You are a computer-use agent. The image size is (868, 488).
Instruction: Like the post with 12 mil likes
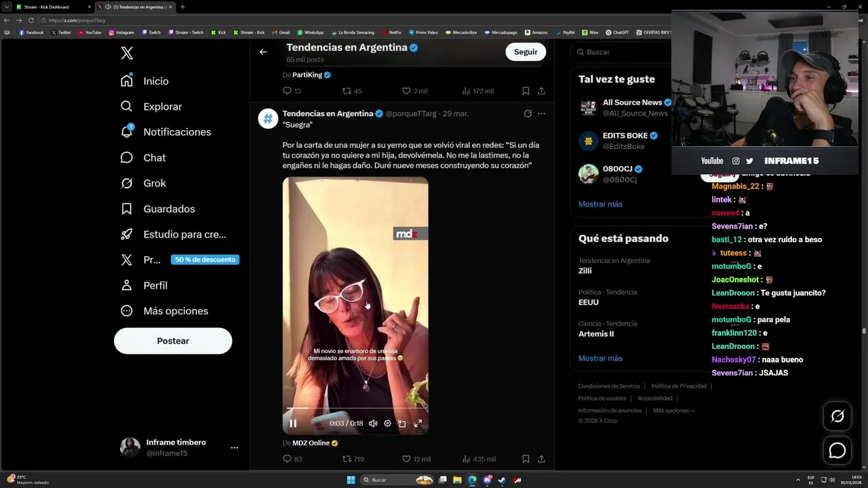click(x=416, y=459)
